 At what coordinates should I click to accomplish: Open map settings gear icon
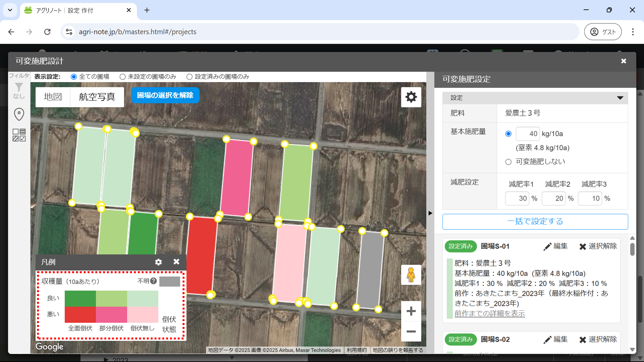pos(411,97)
